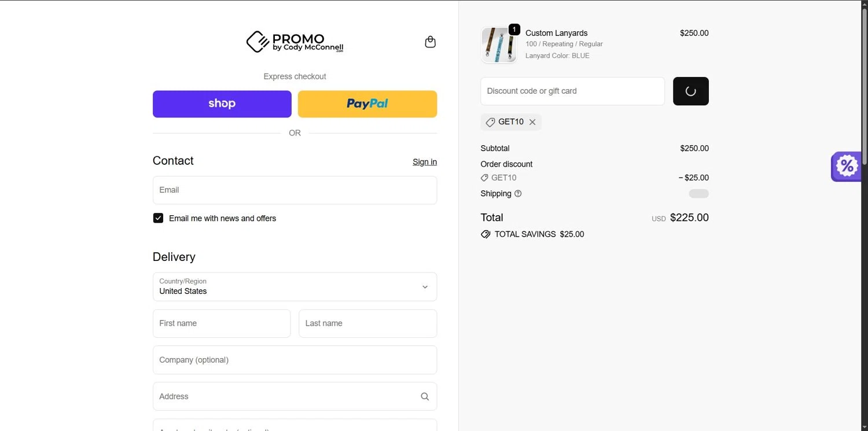Focus the Discount code or gift card field
868x431 pixels.
tap(572, 91)
